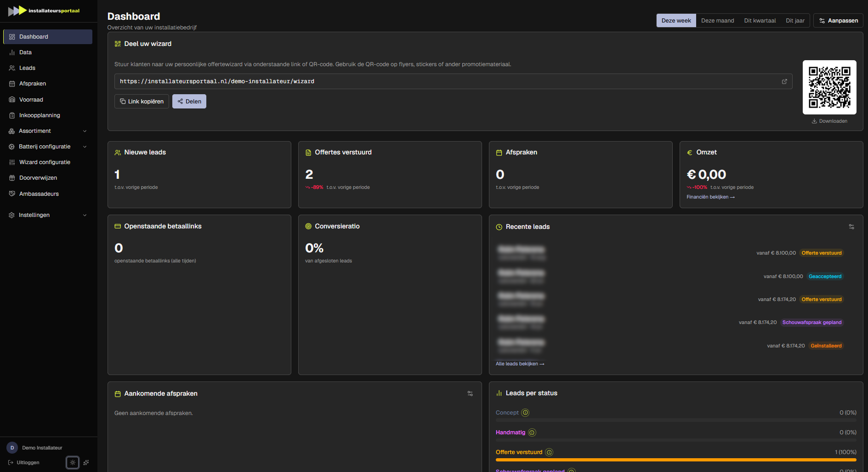Select the Dit kwartaal period tab
868x472 pixels.
point(760,21)
